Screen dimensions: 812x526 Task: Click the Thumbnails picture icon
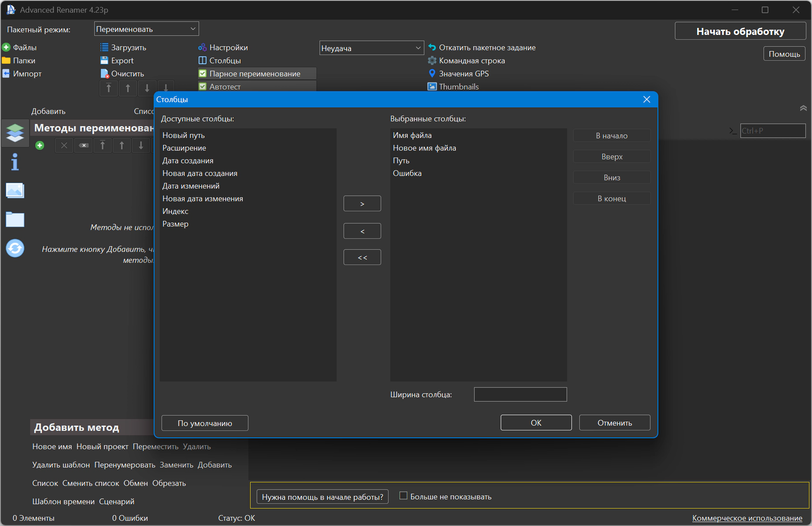432,86
